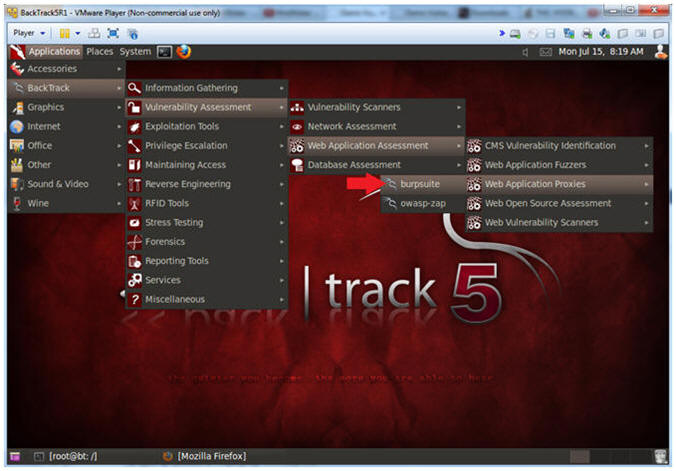Expand the Network Assessment submenu arrow

[459, 127]
